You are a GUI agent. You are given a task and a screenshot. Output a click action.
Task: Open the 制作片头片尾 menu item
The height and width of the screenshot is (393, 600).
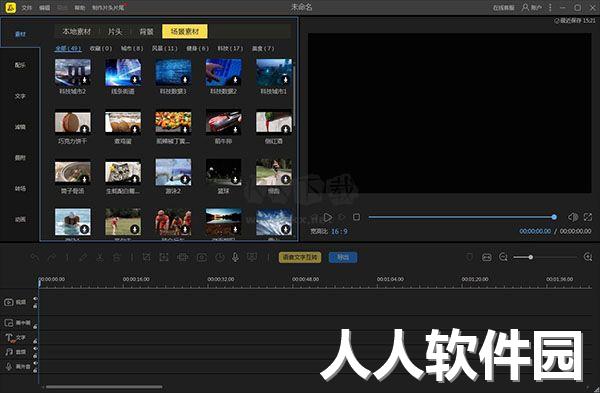(x=108, y=8)
